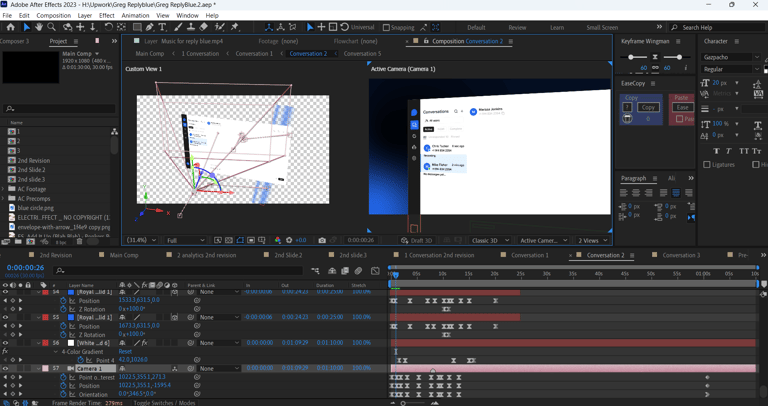Expand the AC Footage folder
Image resolution: width=768 pixels, height=406 pixels.
click(3, 189)
